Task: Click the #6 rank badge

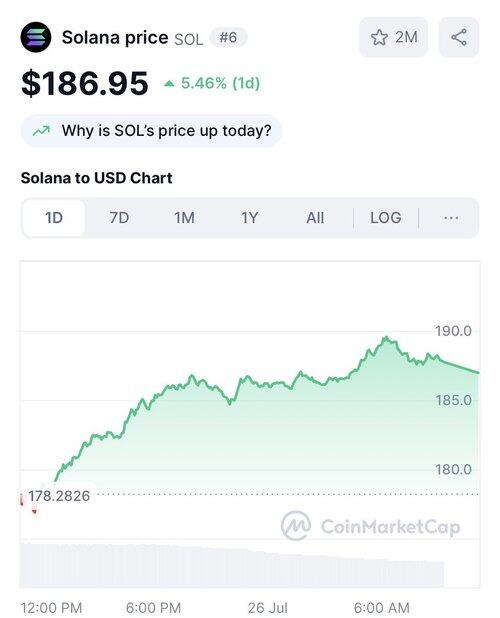Action: pyautogui.click(x=228, y=38)
